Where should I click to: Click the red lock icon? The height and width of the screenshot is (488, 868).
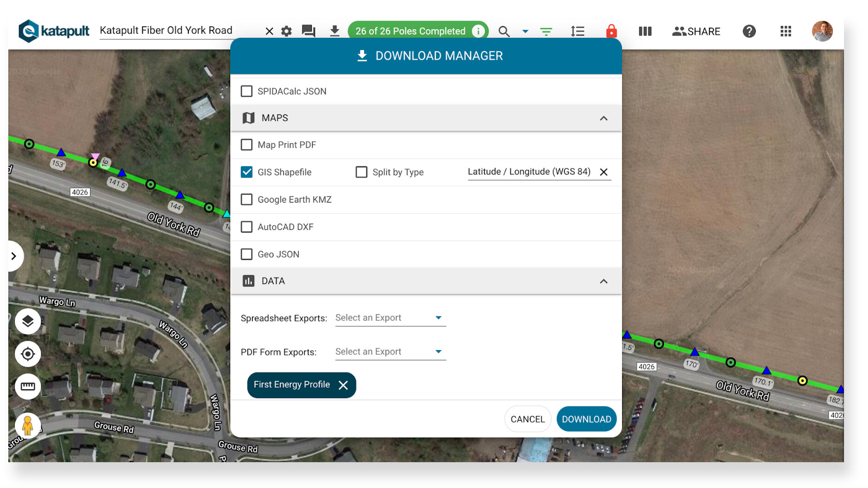[x=611, y=31]
